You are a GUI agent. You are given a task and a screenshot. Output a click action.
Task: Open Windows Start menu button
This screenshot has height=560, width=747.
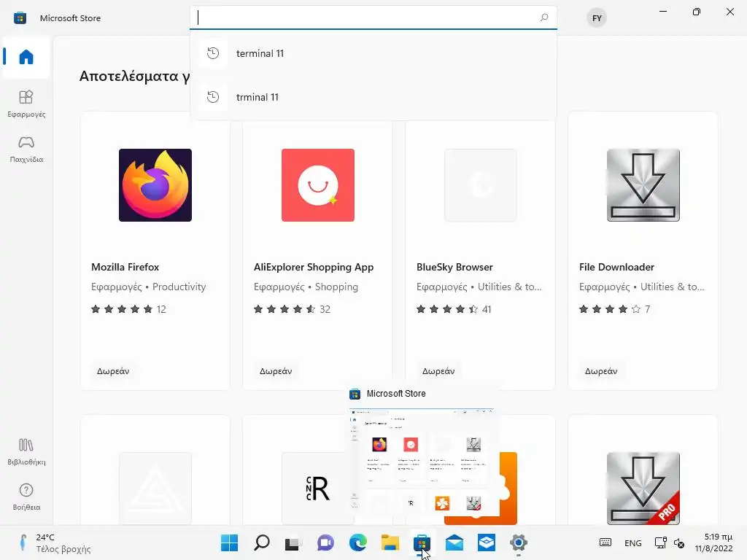click(229, 542)
